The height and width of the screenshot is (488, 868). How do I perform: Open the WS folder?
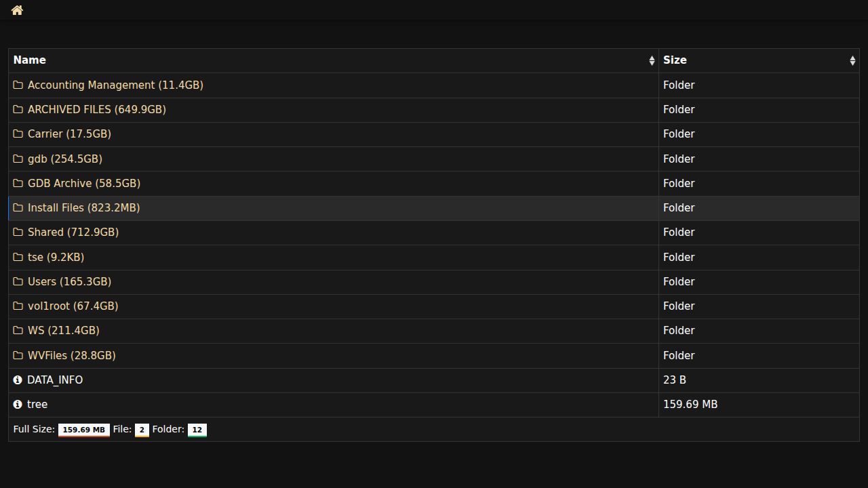[63, 331]
